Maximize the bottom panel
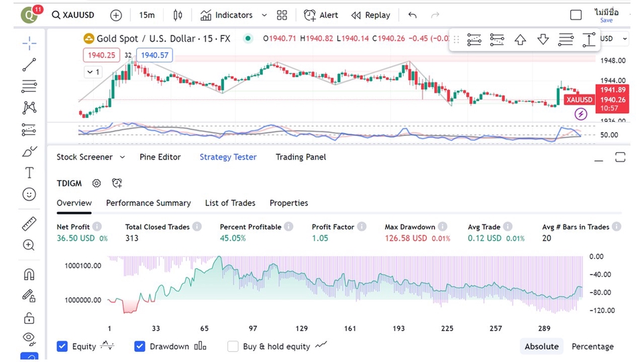 coord(620,157)
